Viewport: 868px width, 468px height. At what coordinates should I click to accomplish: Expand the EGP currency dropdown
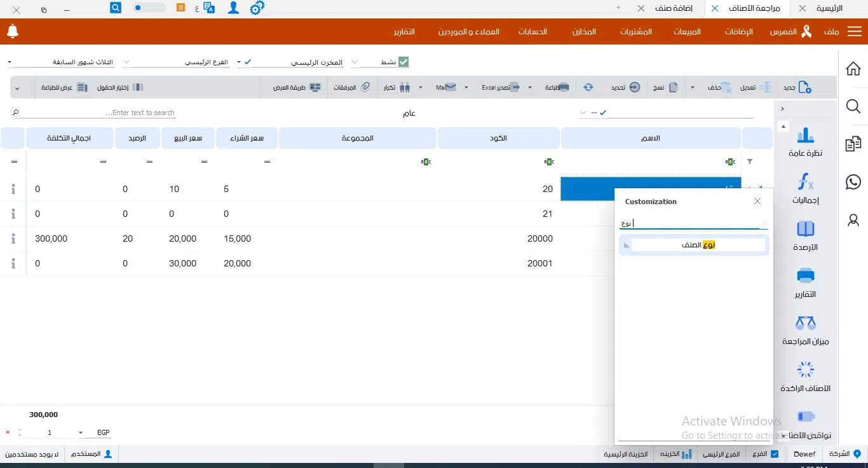point(81,433)
